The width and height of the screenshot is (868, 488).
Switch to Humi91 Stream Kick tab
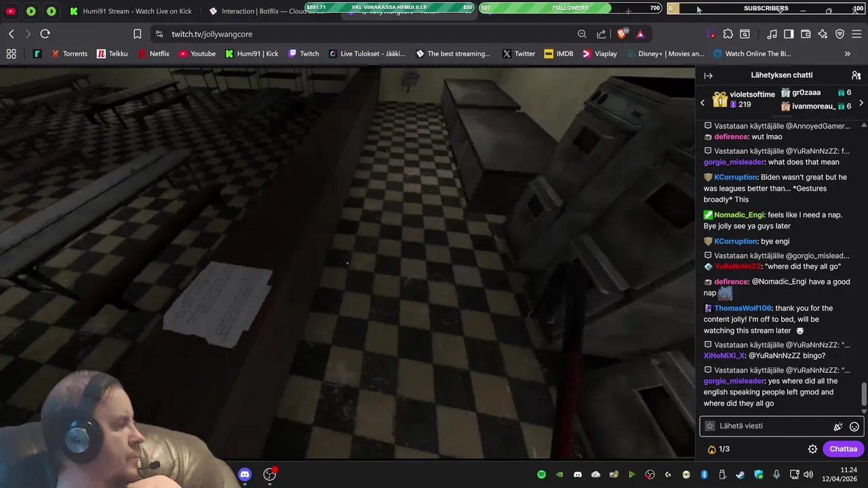(x=132, y=11)
